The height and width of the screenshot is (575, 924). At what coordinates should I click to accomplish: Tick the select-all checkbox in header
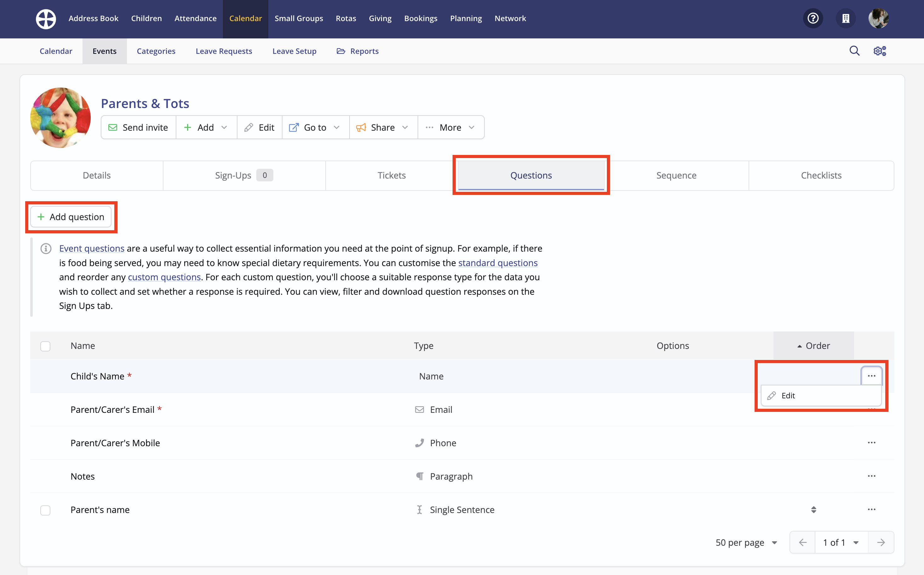[45, 346]
